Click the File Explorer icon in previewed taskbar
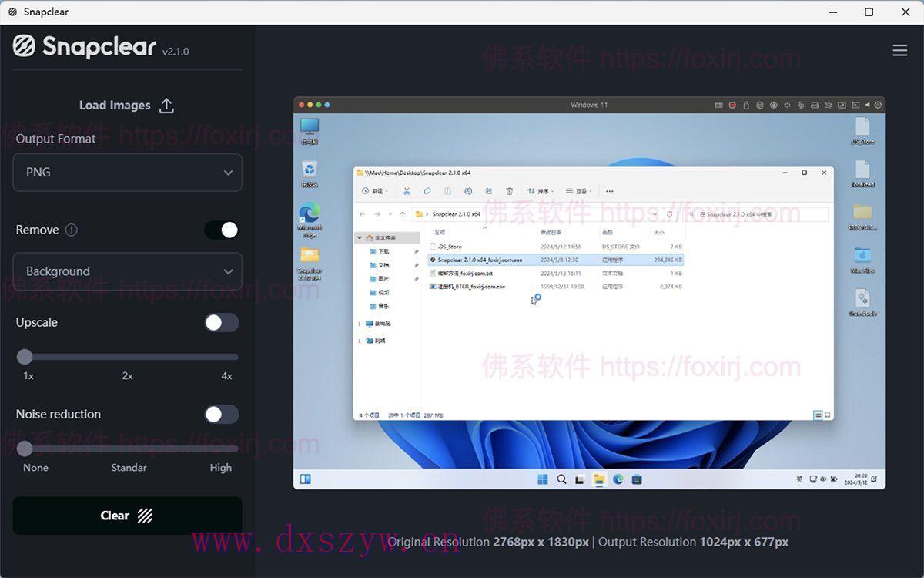The height and width of the screenshot is (578, 924). (599, 479)
